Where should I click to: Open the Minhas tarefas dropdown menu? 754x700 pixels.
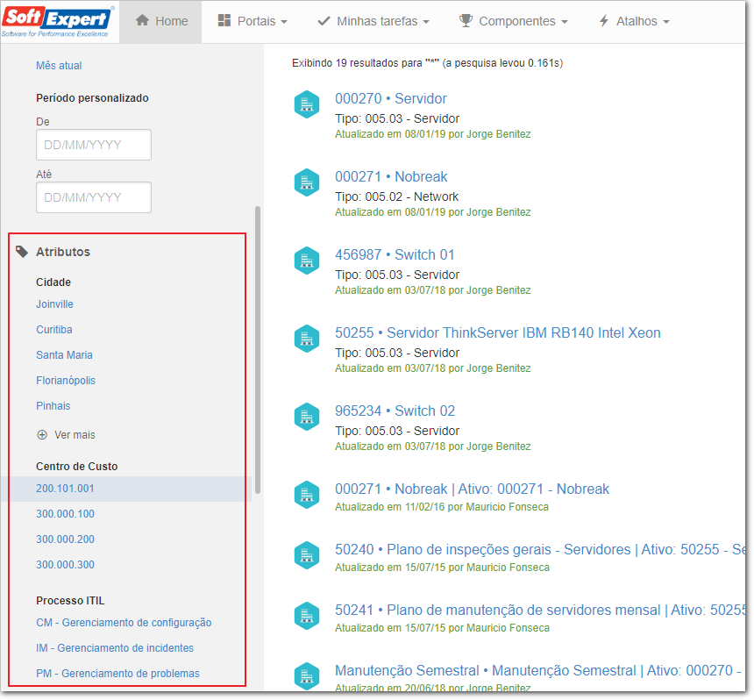[373, 22]
